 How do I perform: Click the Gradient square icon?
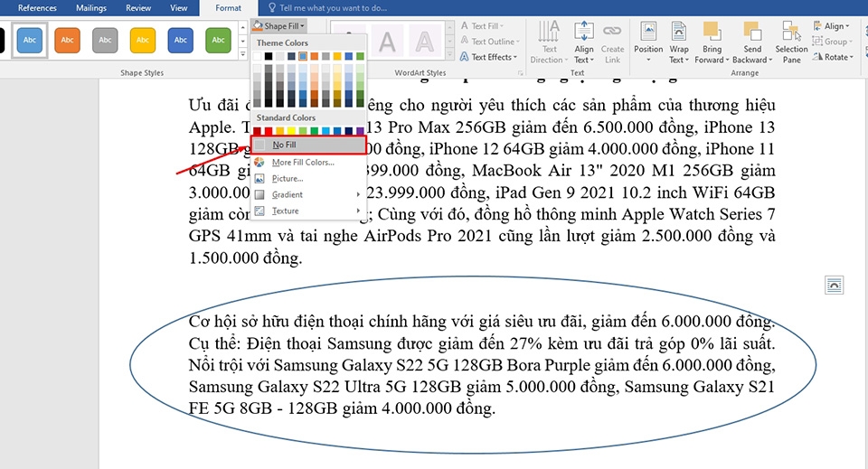tap(259, 194)
